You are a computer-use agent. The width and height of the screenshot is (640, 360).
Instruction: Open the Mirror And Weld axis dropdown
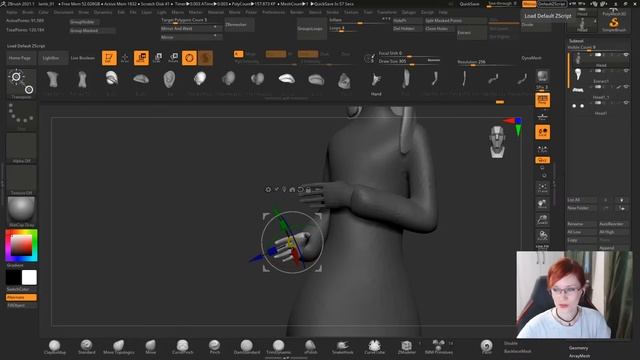click(x=215, y=28)
